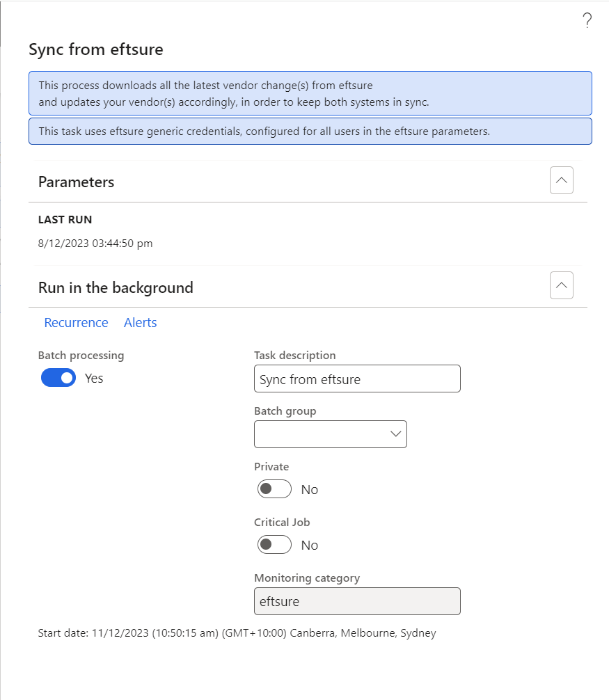Click the vendor changes info banner
Image resolution: width=609 pixels, height=700 pixels.
coord(310,93)
